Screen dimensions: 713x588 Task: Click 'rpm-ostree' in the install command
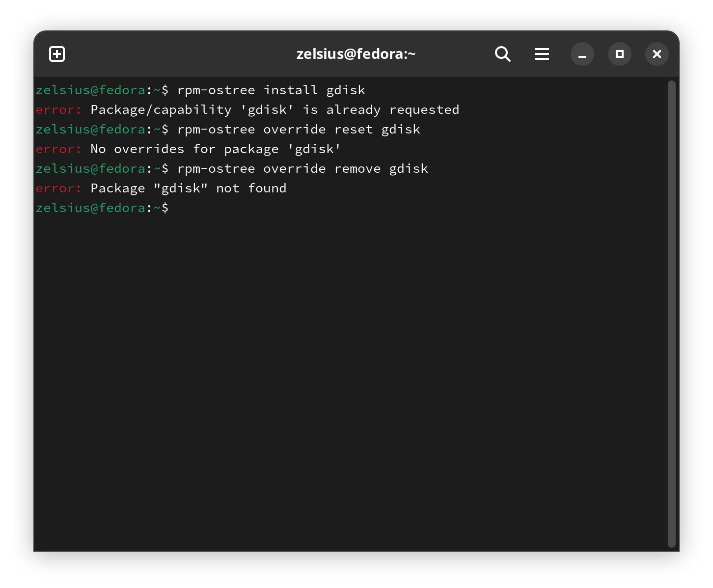tap(216, 90)
